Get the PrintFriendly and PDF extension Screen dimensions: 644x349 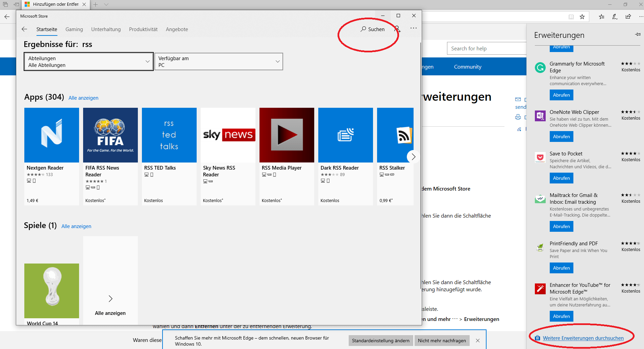click(x=561, y=268)
